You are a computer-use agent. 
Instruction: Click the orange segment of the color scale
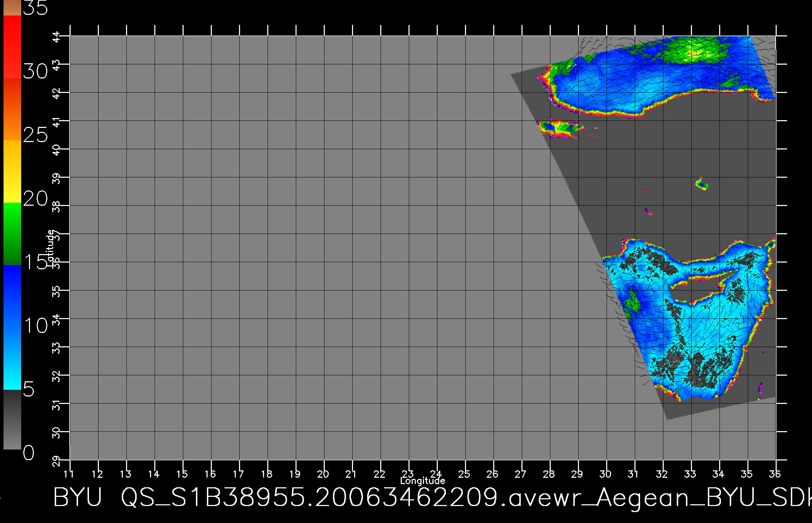click(12, 109)
